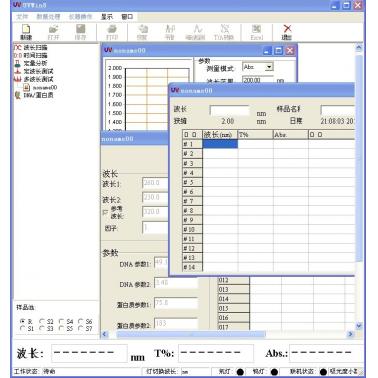Select 多波长测试 in the left tree
This screenshot has width=378, height=378.
(x=38, y=79)
